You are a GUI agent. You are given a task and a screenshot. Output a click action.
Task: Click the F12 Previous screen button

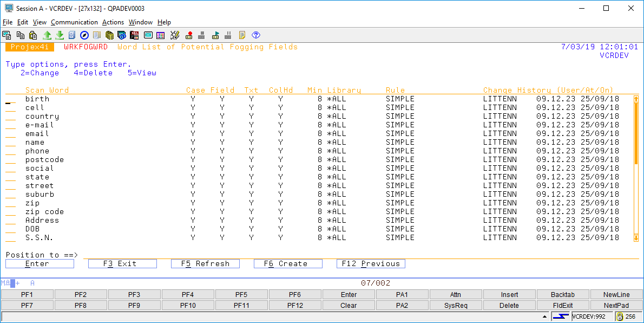(x=371, y=264)
